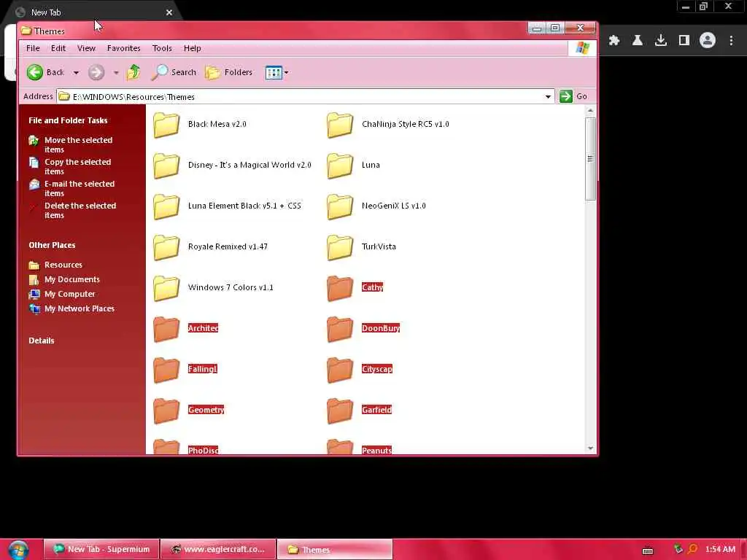Open browser three-dot menu
The width and height of the screenshot is (747, 560).
coord(731,41)
